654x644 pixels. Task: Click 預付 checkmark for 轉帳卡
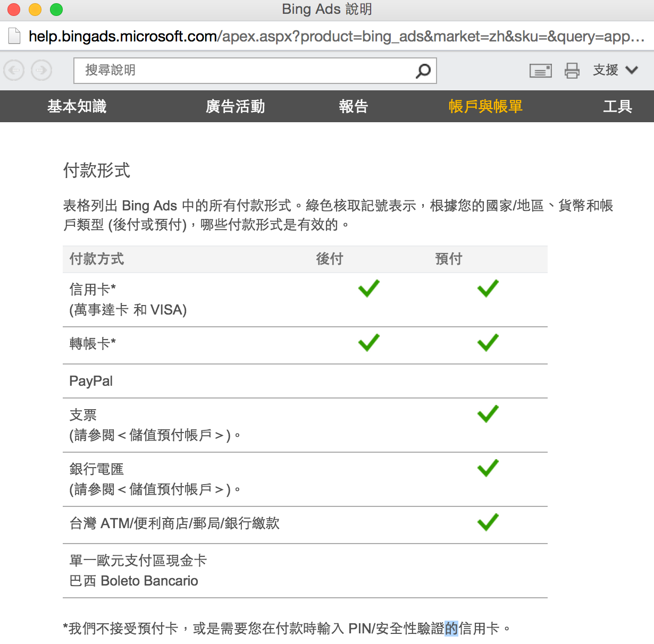(488, 343)
